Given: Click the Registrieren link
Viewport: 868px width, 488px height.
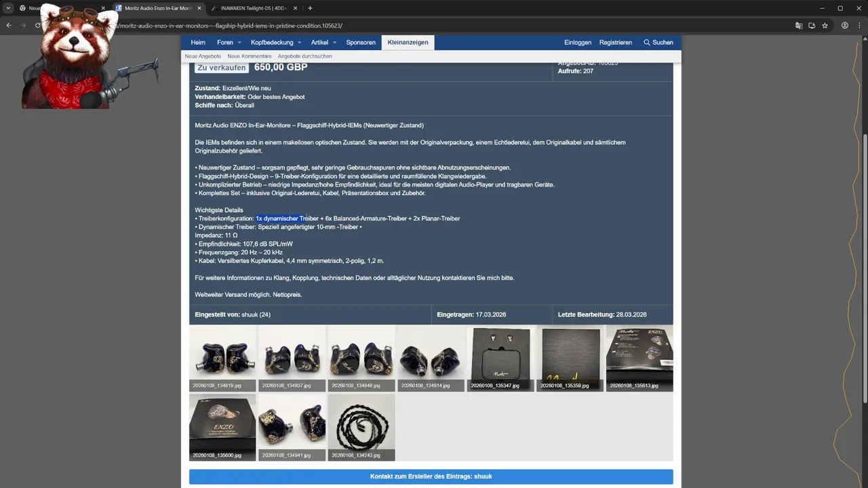Looking at the screenshot, I should [616, 42].
